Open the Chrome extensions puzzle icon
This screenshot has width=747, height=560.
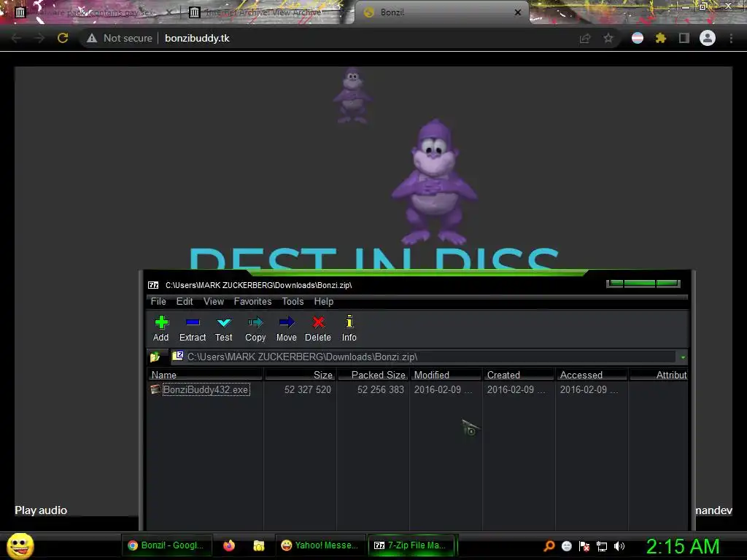660,38
